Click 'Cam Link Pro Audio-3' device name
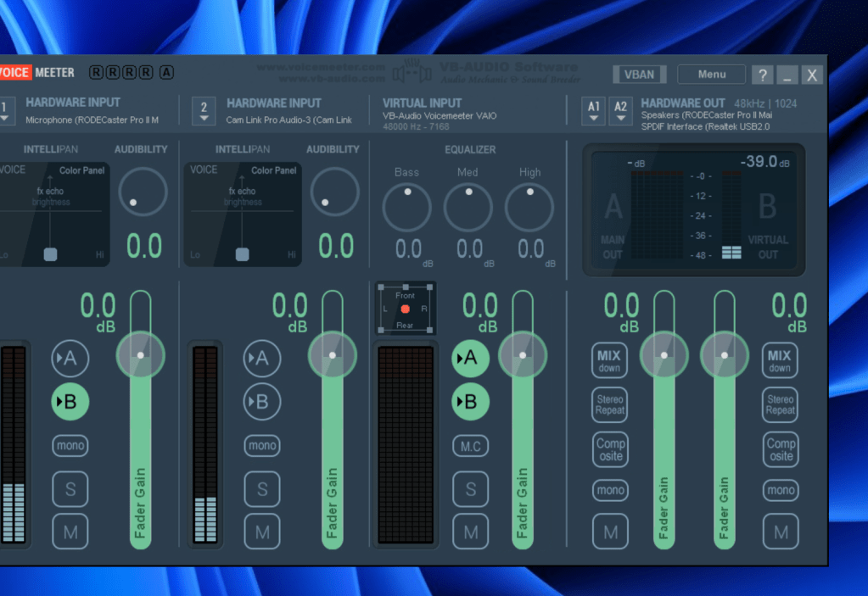This screenshot has height=596, width=868. [288, 120]
